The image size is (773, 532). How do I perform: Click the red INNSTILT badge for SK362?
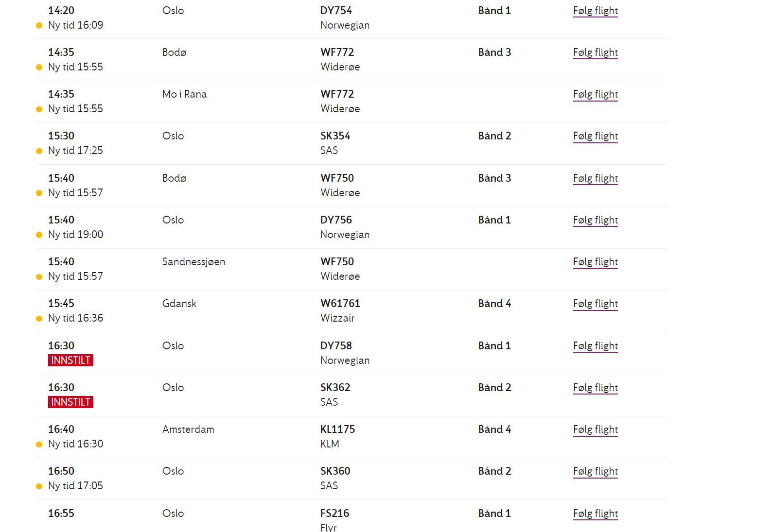click(x=70, y=402)
